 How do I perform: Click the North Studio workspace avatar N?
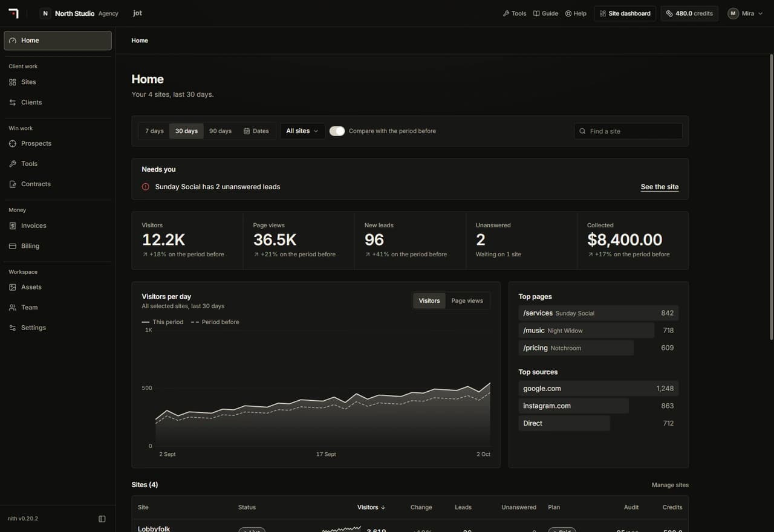[x=45, y=13]
